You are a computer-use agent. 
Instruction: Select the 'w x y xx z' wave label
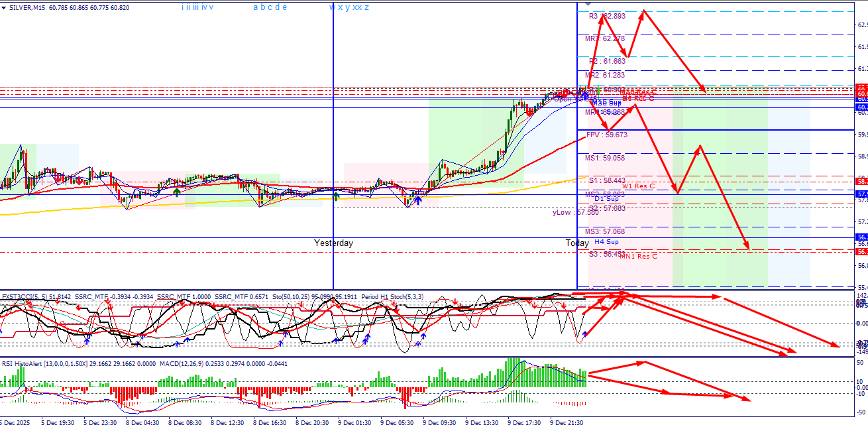tap(349, 7)
